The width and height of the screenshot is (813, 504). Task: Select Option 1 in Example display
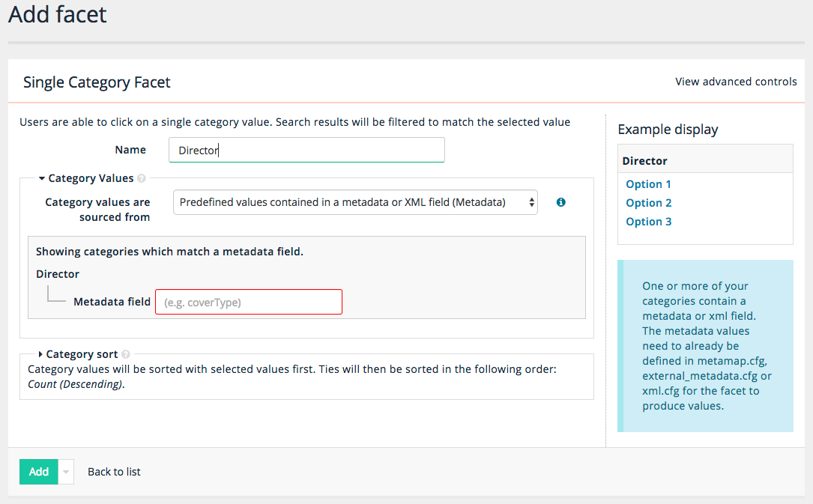[x=648, y=184]
